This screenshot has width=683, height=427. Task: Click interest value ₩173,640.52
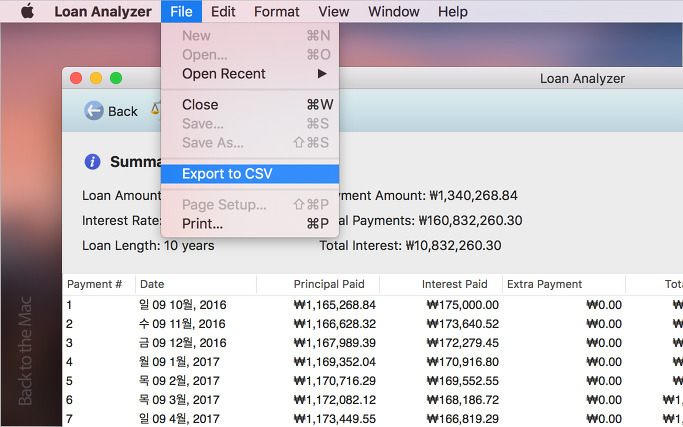click(x=463, y=324)
